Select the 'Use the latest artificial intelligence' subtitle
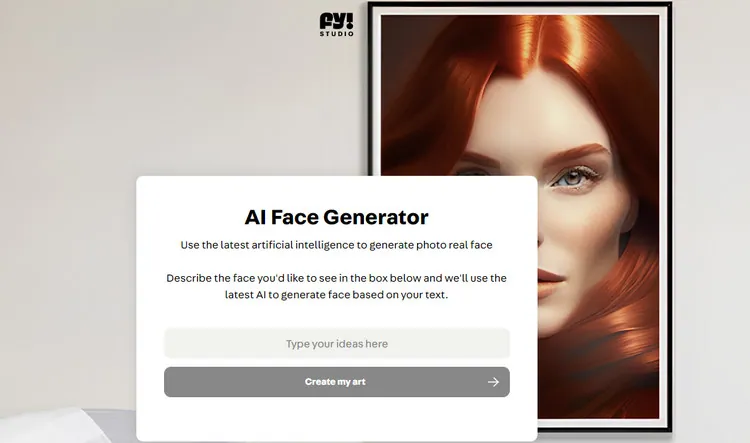This screenshot has width=750, height=443. 336,245
